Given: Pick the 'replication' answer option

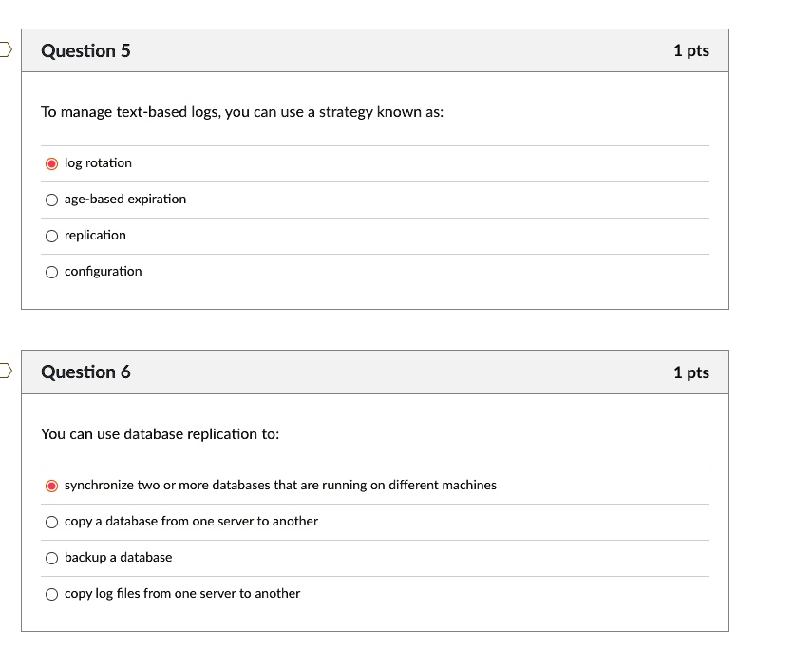Looking at the screenshot, I should [51, 236].
